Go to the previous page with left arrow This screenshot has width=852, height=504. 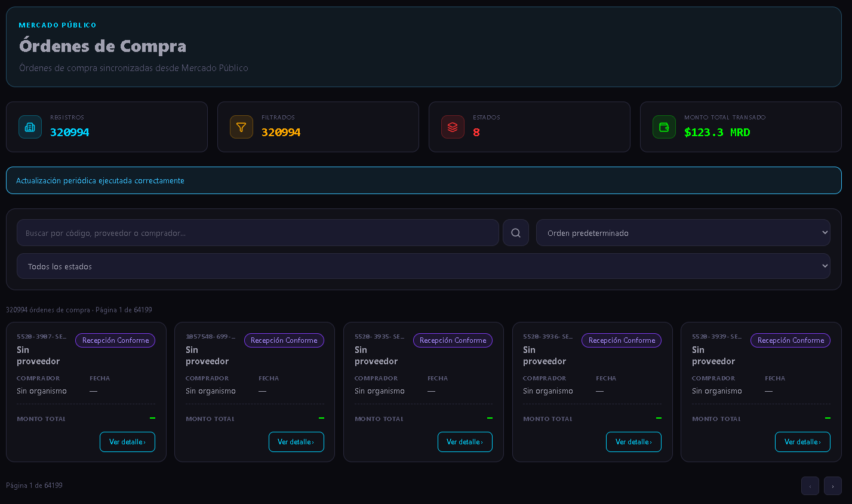tap(810, 486)
